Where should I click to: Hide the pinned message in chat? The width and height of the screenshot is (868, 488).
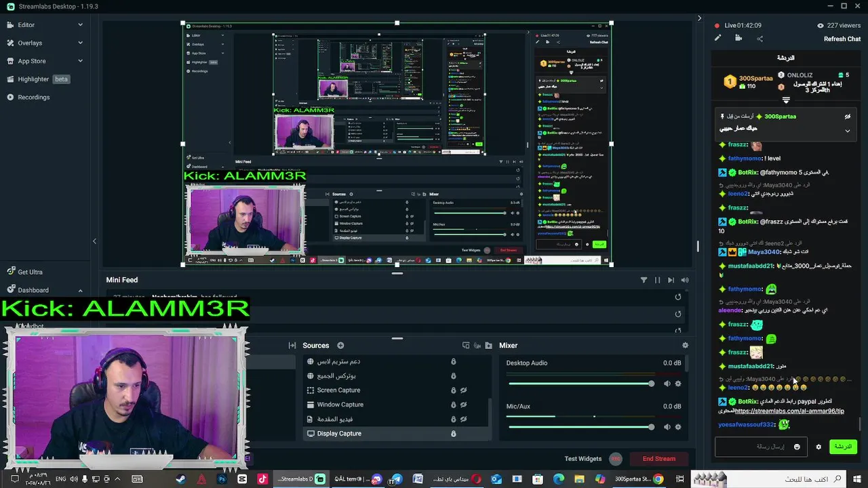(847, 117)
